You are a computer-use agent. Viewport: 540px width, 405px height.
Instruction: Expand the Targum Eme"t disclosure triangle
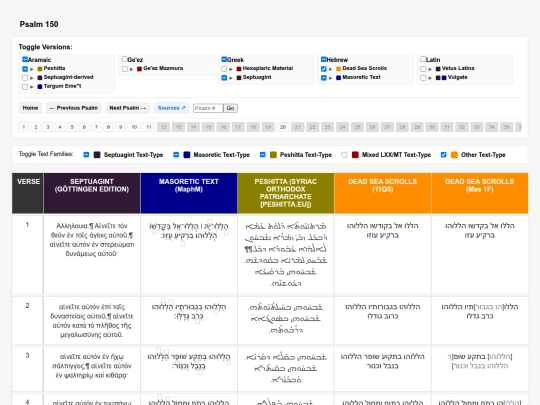click(32, 87)
